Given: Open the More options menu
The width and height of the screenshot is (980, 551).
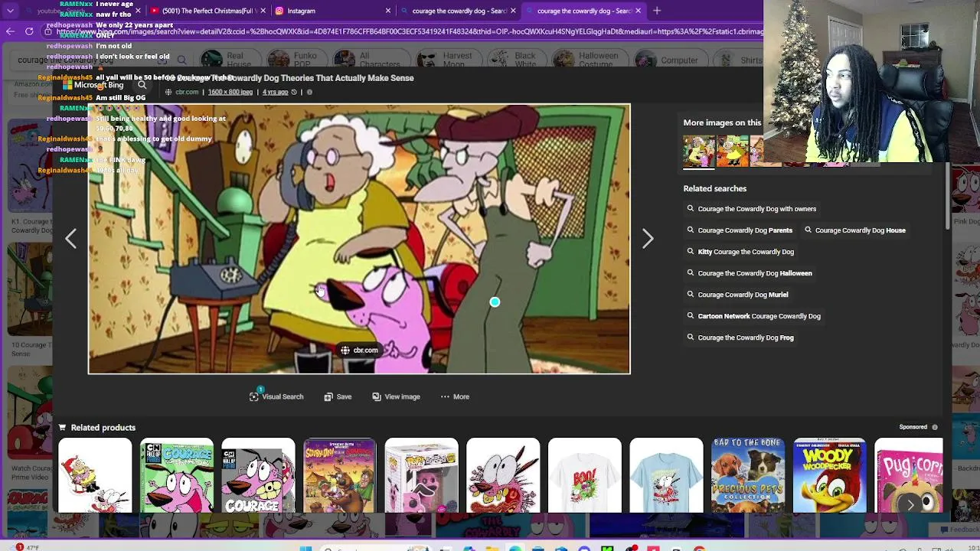Looking at the screenshot, I should pos(455,396).
